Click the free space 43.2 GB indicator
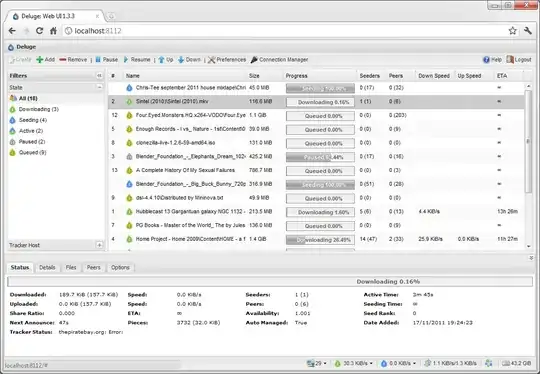540x374 pixels. coord(516,363)
